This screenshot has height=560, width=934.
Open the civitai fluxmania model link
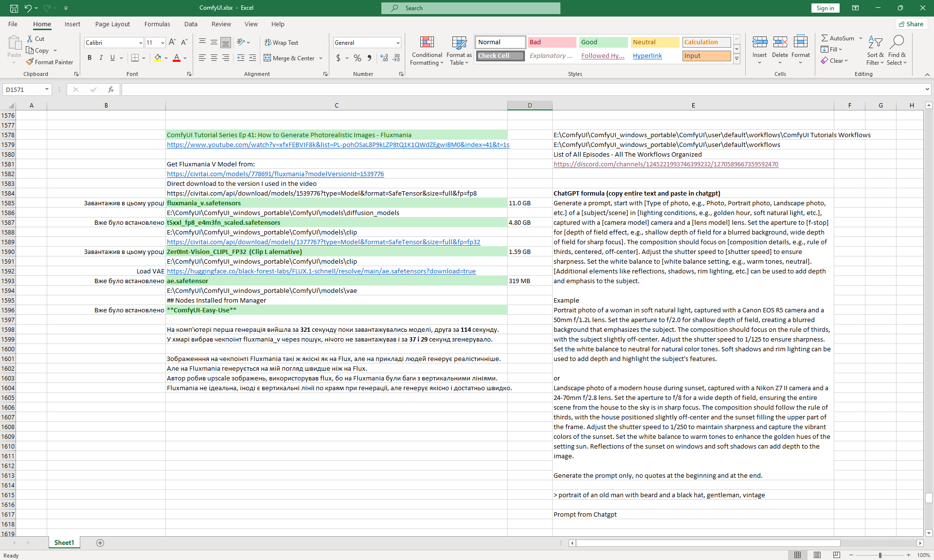pyautogui.click(x=275, y=174)
